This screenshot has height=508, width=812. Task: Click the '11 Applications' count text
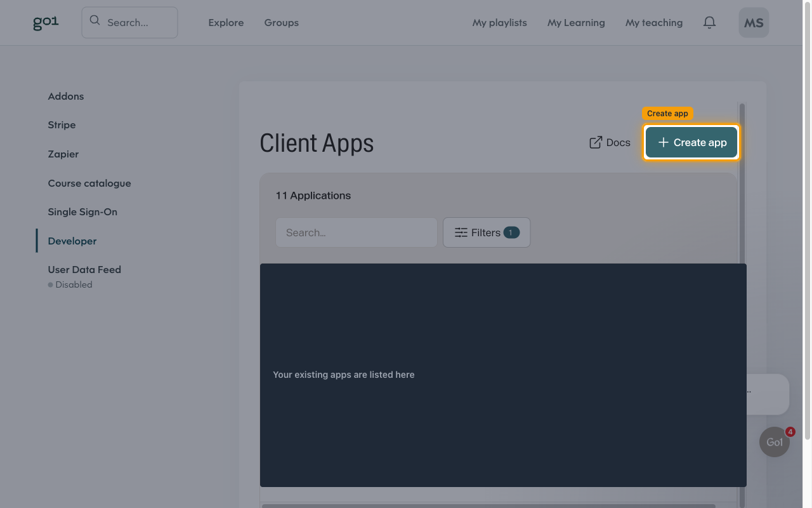313,196
